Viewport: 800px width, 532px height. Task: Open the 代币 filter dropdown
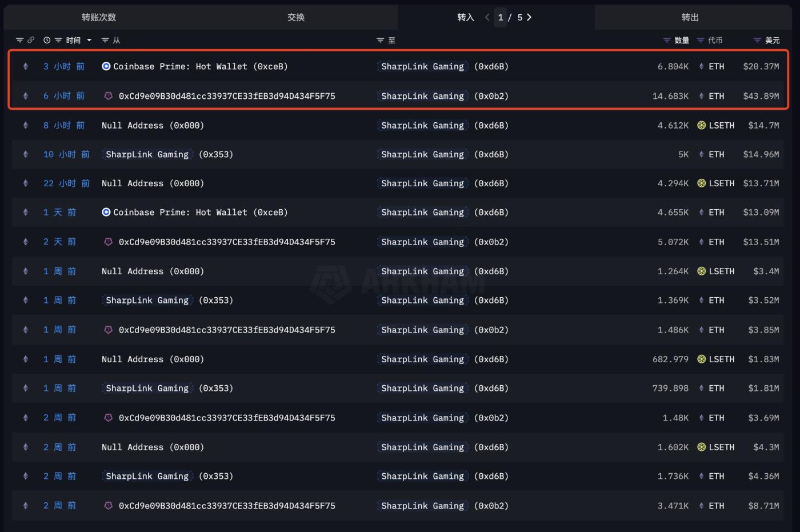(699, 40)
